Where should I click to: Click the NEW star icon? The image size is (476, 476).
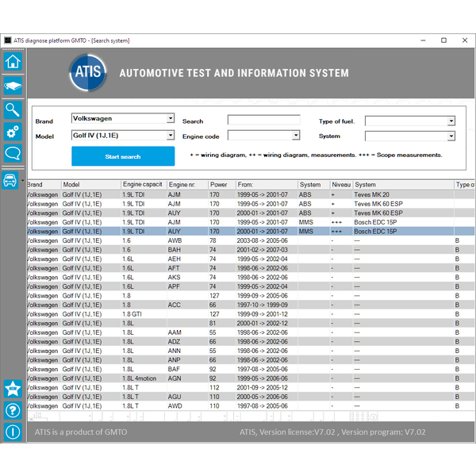[x=12, y=388]
